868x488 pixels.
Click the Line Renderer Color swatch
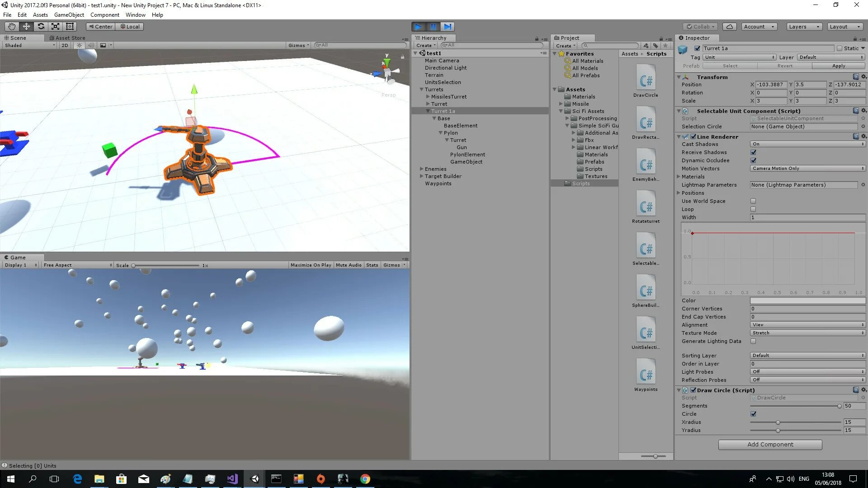807,300
